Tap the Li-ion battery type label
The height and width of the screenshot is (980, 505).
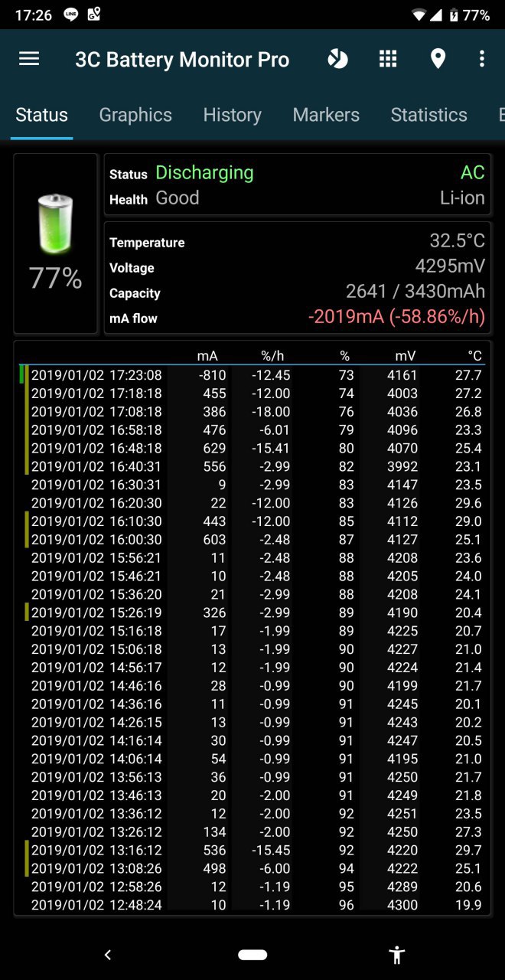[x=462, y=198]
